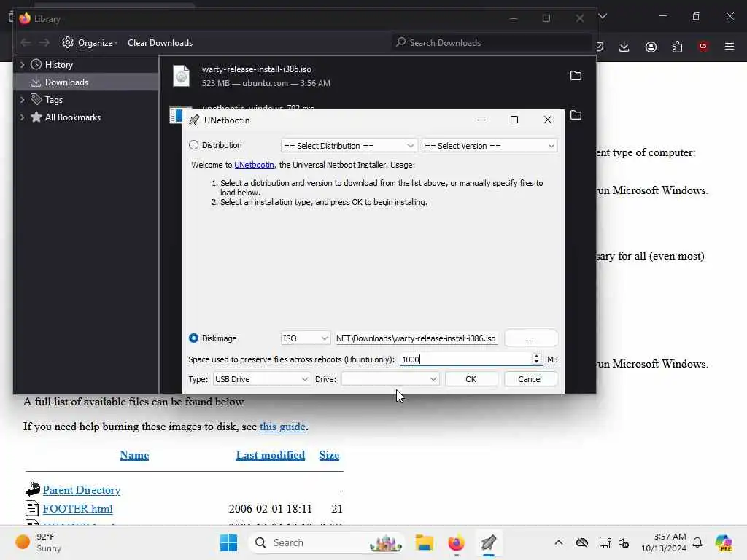
Task: Expand the History tree node
Action: (22, 65)
